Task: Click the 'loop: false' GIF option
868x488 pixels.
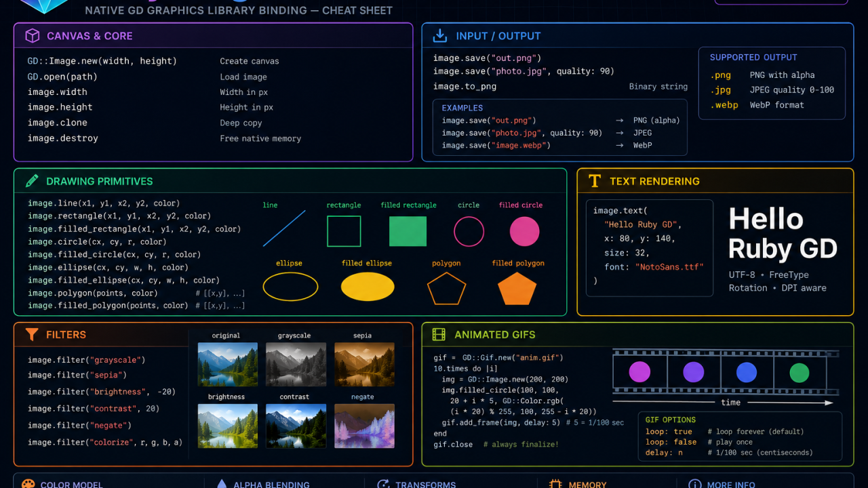Action: 669,442
